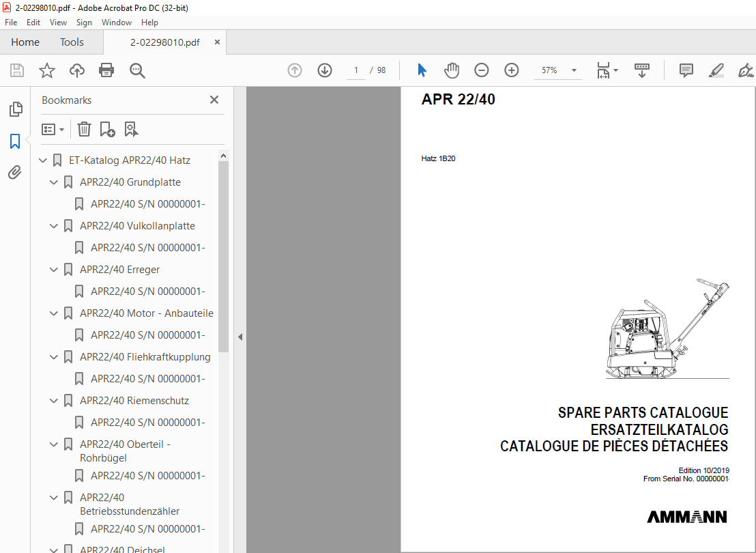756x553 pixels.
Task: Collapse APR22/40 Betriebsstundenzähler bookmark
Action: [x=54, y=498]
